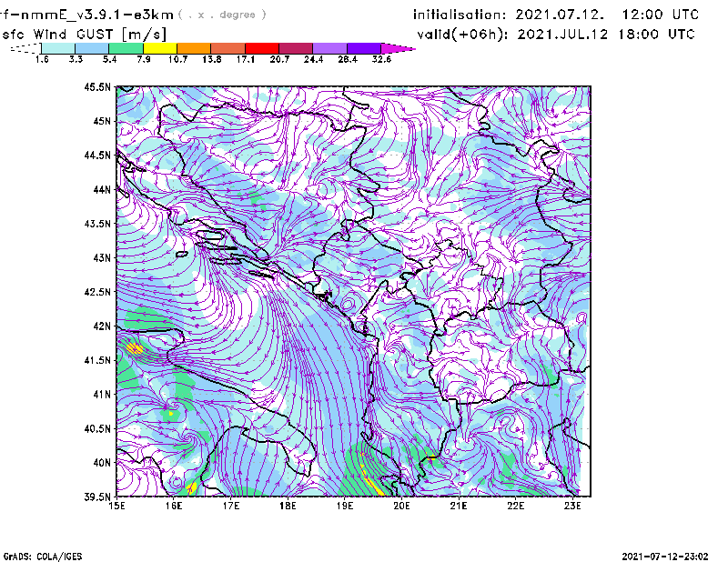Image resolution: width=728 pixels, height=562 pixels.
Task: Click the legend value 3.3
Action: 76,59
